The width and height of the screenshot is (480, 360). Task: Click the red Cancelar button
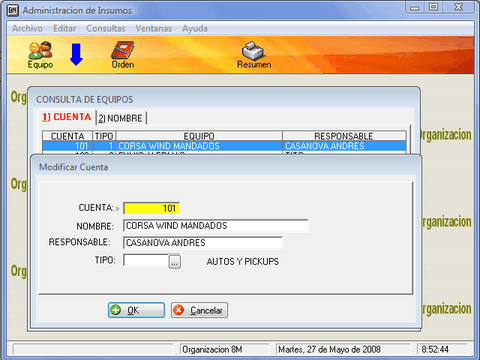[x=199, y=310]
